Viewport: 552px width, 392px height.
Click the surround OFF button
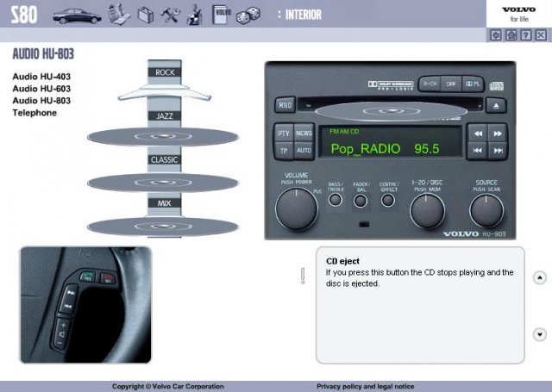[451, 84]
